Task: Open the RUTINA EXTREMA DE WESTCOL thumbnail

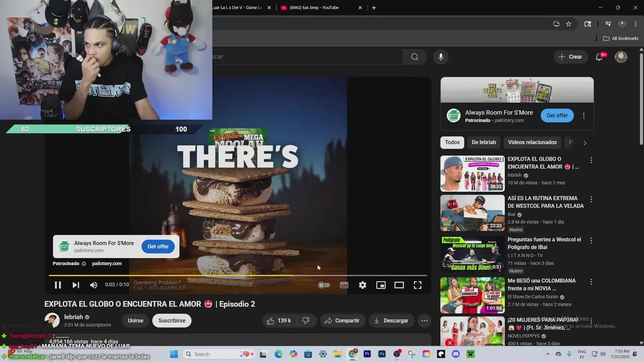Action: tap(472, 213)
